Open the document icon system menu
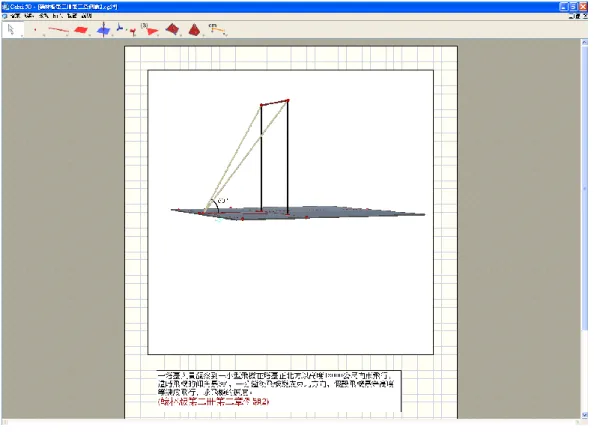 click(x=5, y=16)
